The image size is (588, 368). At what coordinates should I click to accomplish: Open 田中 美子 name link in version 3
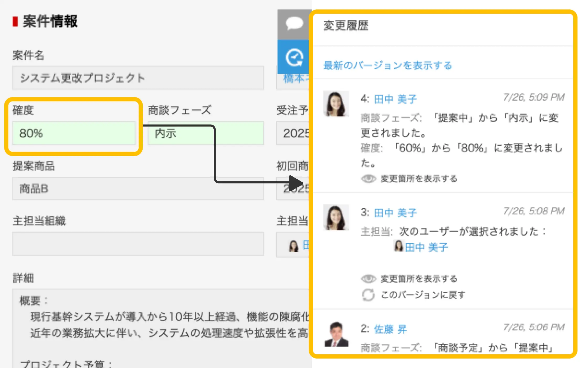(395, 213)
